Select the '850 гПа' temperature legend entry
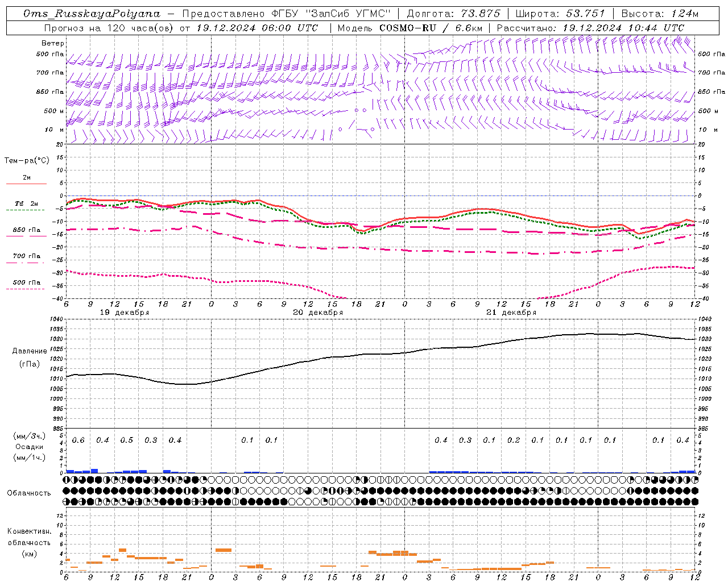The width and height of the screenshot is (728, 582). pyautogui.click(x=26, y=230)
